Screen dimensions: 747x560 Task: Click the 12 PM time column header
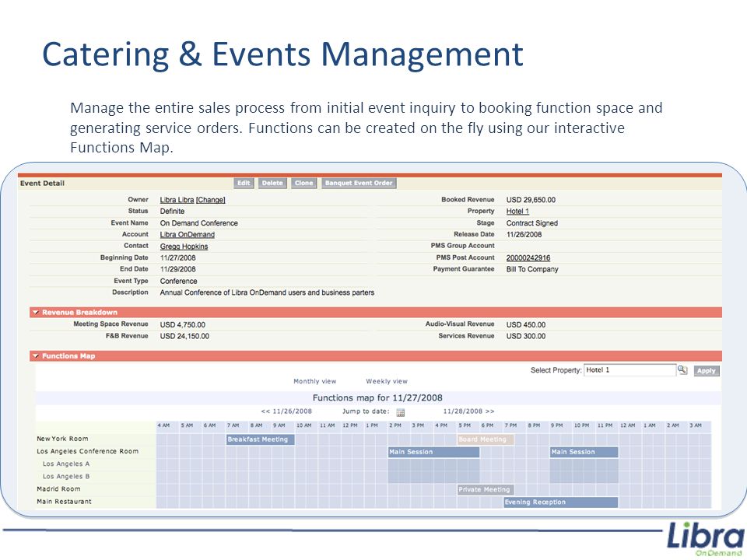click(350, 425)
